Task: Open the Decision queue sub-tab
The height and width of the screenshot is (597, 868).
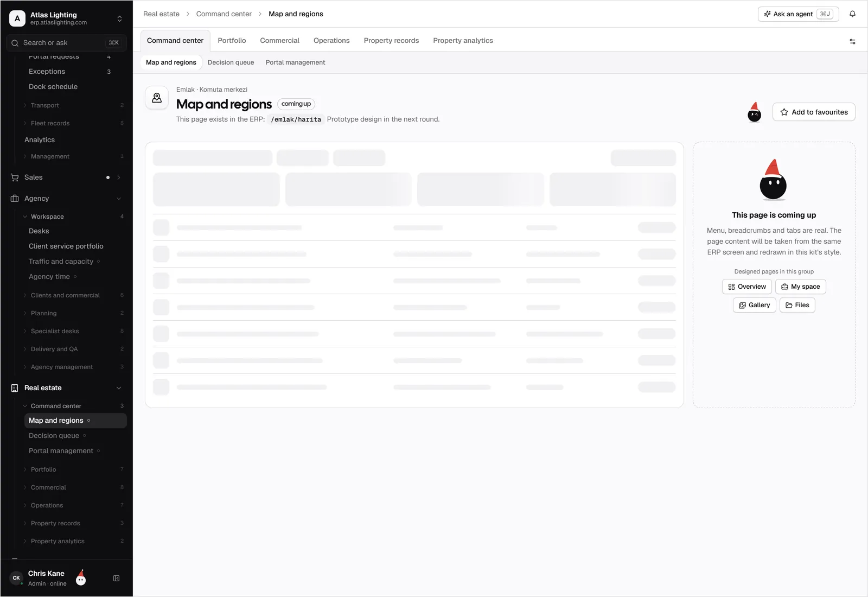Action: tap(231, 62)
